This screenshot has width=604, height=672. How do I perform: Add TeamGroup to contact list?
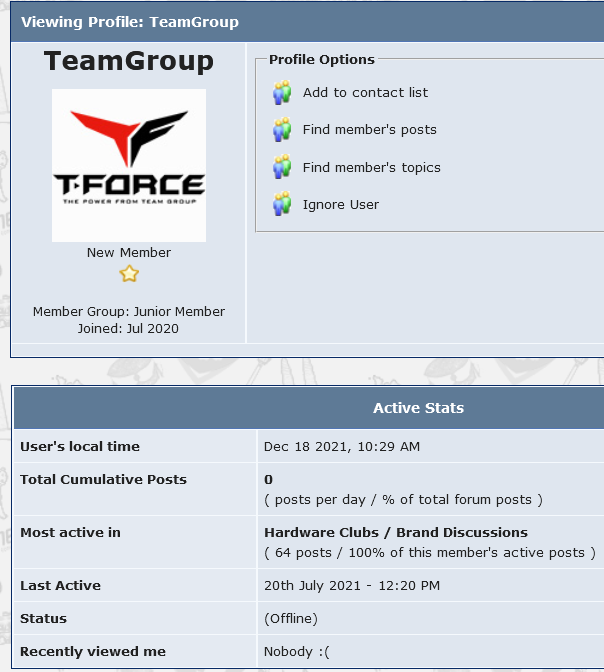pyautogui.click(x=365, y=93)
